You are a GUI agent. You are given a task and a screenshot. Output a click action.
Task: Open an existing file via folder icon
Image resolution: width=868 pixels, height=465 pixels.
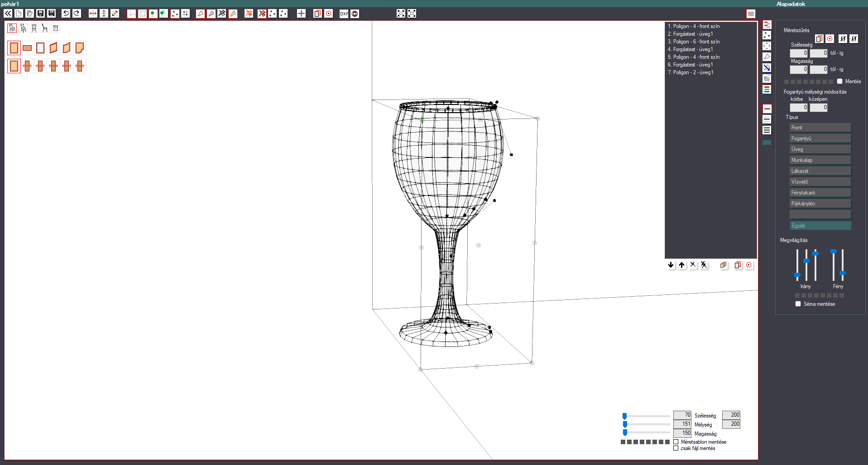pos(30,14)
